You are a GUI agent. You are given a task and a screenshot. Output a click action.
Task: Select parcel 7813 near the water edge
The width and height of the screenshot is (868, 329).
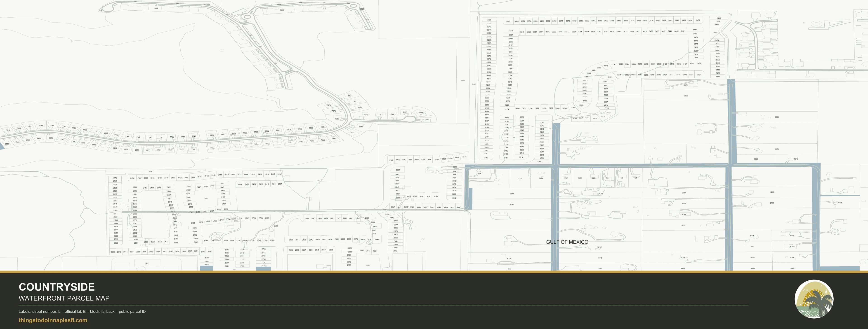(x=7, y=144)
